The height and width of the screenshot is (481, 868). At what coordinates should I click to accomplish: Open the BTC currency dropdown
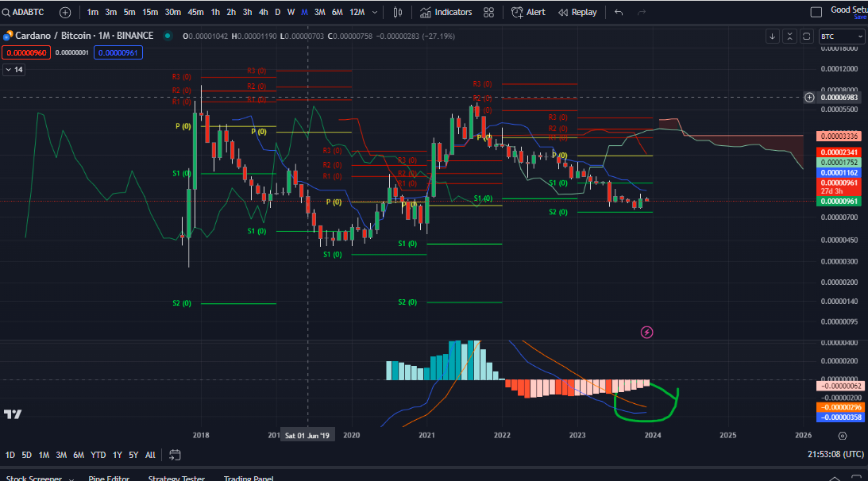click(x=842, y=37)
